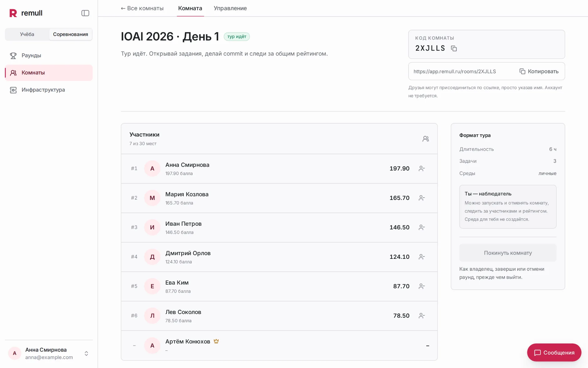Switch to Соревнования mode
The width and height of the screenshot is (588, 368).
70,34
